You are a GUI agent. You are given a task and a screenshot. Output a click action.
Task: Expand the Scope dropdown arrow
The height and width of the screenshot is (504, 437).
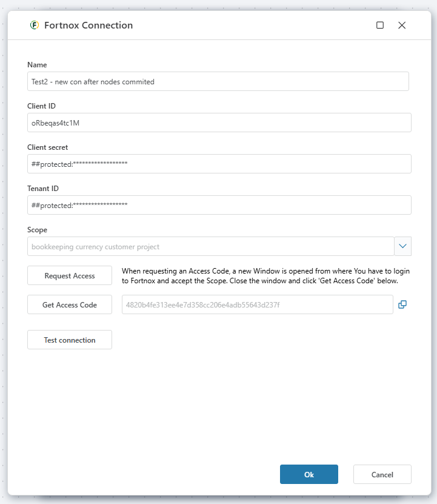(x=403, y=246)
